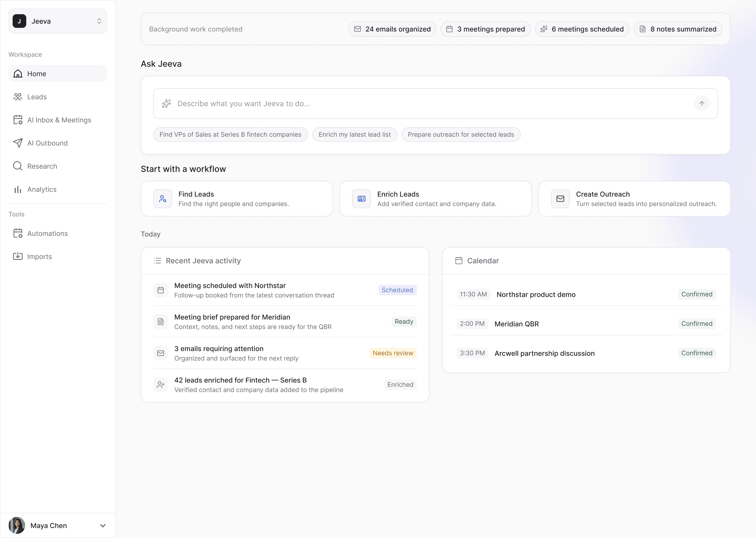
Task: Click the 'Ready' badge on Meridian brief
Action: coord(404,322)
